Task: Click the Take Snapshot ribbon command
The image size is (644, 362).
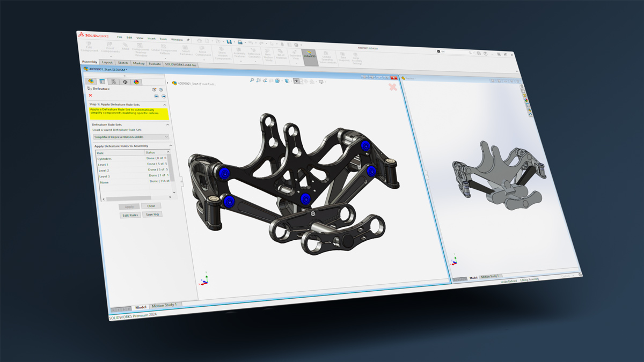Action: (x=343, y=57)
